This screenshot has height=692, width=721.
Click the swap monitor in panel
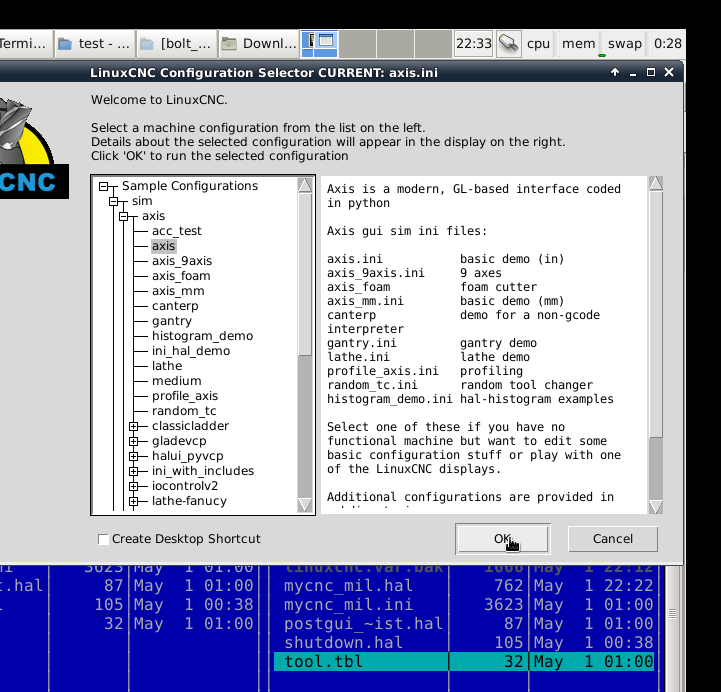coord(625,44)
